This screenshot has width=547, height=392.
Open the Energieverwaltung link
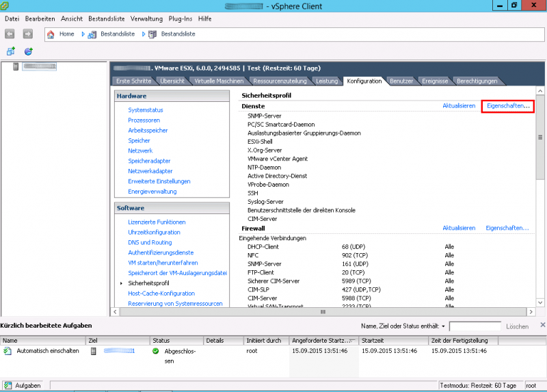click(152, 192)
